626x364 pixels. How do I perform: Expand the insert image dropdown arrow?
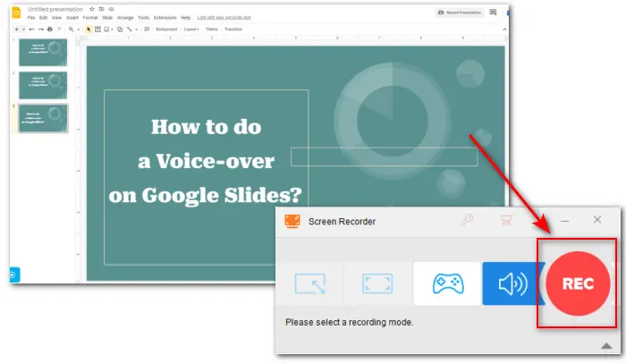[x=112, y=30]
